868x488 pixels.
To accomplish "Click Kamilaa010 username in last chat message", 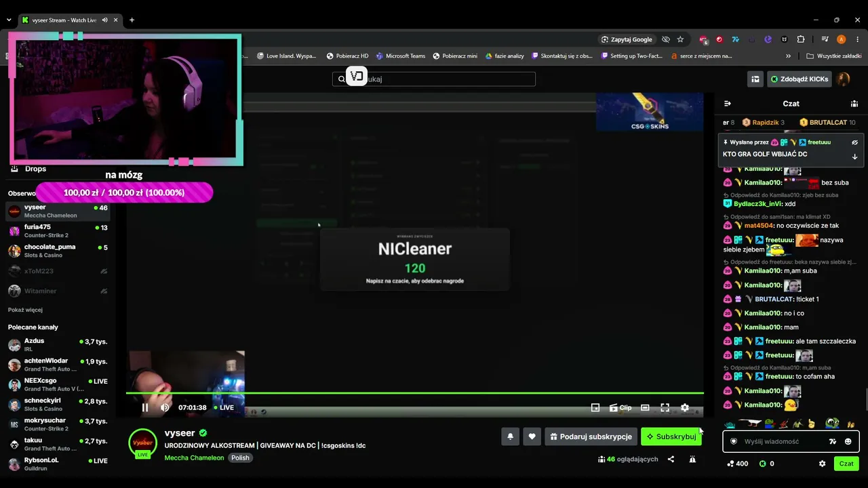I will tap(763, 405).
